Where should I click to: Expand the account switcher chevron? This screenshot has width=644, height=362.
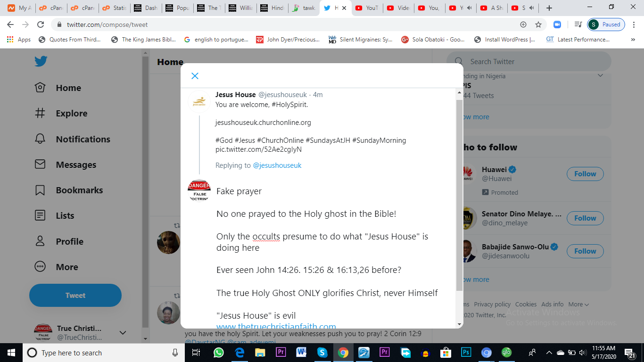tap(123, 333)
